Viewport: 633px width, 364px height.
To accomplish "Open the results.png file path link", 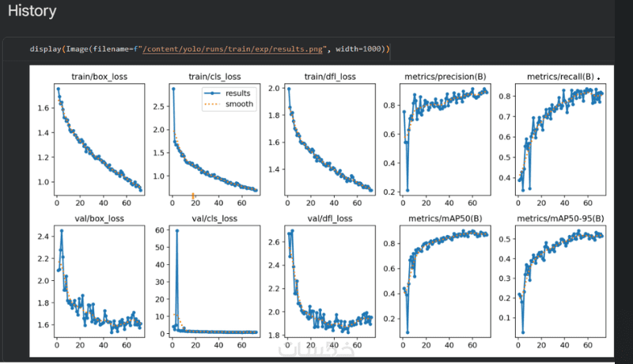I will click(233, 49).
